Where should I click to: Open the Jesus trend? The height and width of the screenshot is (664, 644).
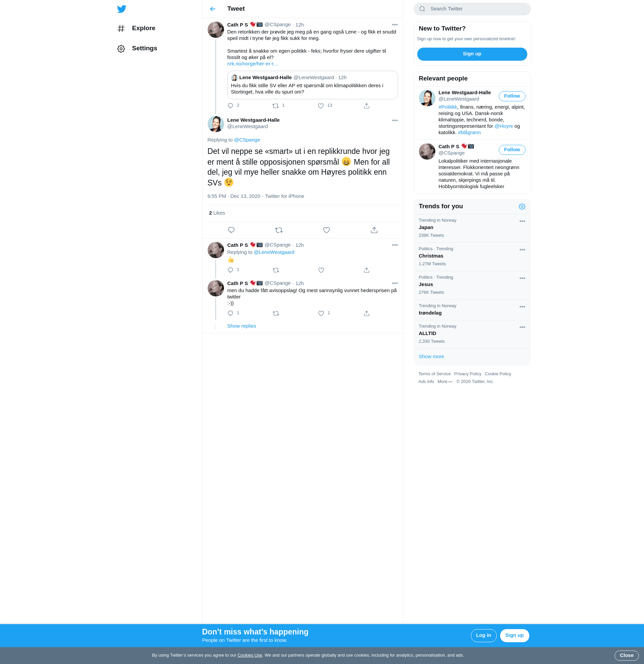coord(472,285)
